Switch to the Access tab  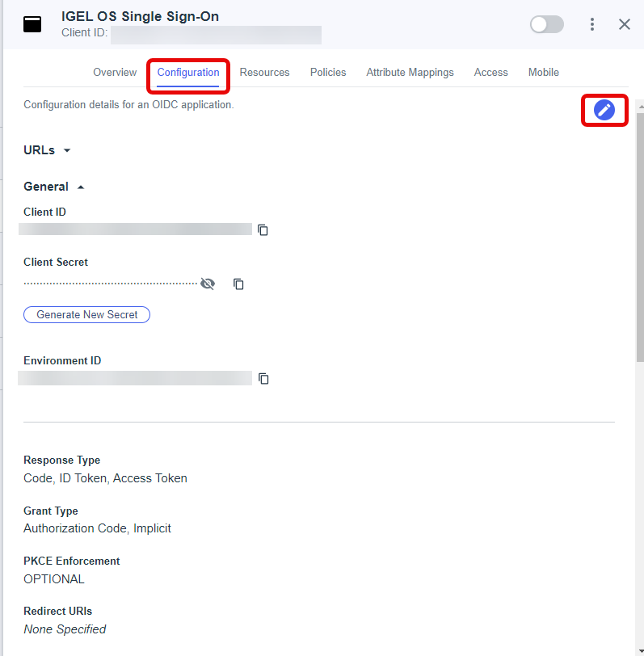(490, 73)
